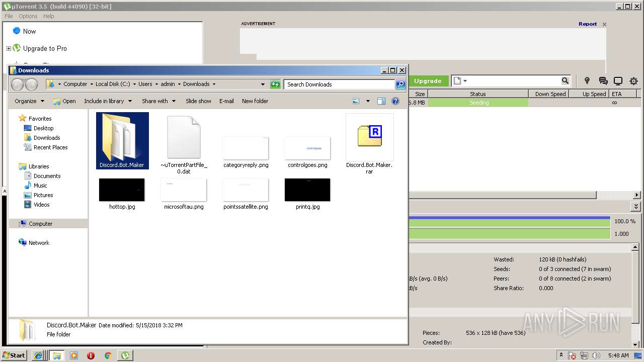Image resolution: width=644 pixels, height=362 pixels.
Task: Open uTorrent preferences gear icon
Action: [x=633, y=81]
